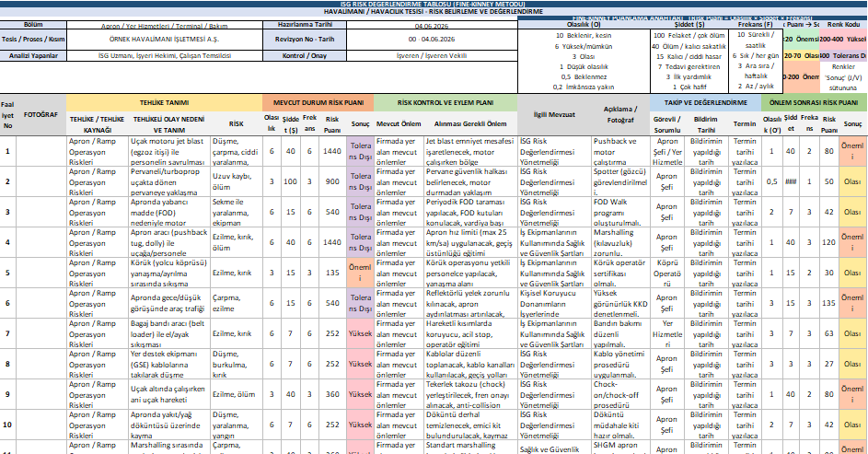Screen dimensions: 868x454
Task: Select 'Apronda yakıt/yağ döküntüsü üzerinde kayma' cell
Action: [169, 425]
